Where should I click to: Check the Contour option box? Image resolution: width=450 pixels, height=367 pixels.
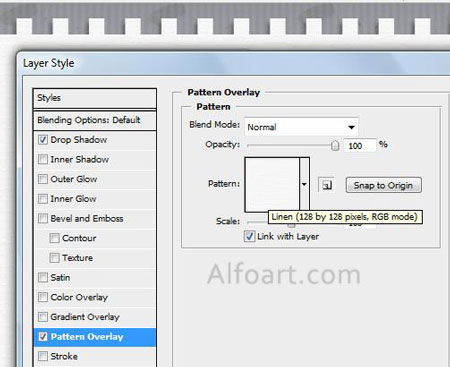(54, 238)
